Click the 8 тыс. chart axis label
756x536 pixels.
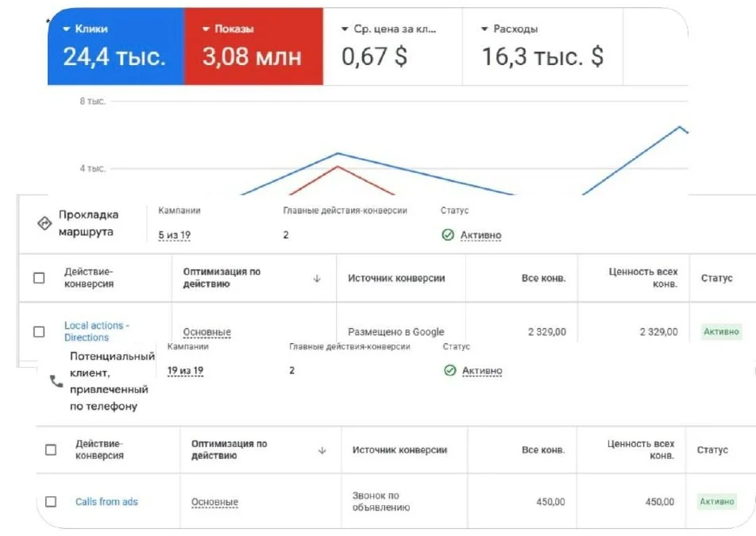point(93,101)
